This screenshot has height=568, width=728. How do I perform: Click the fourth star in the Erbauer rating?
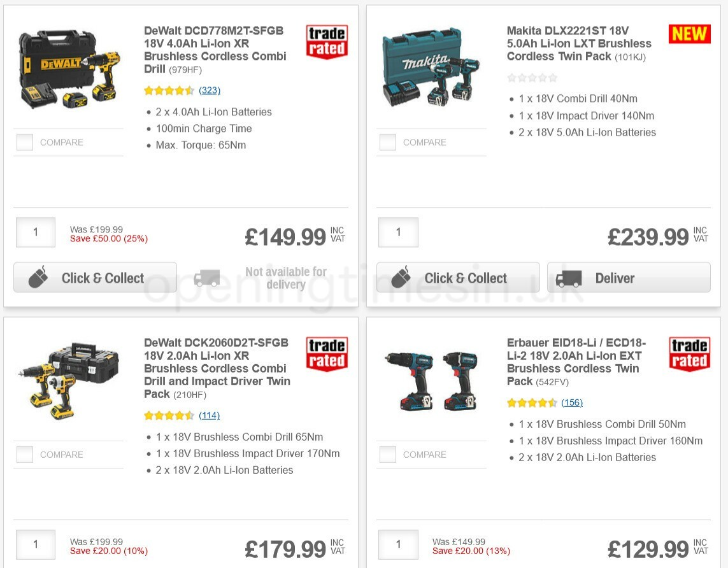point(541,402)
